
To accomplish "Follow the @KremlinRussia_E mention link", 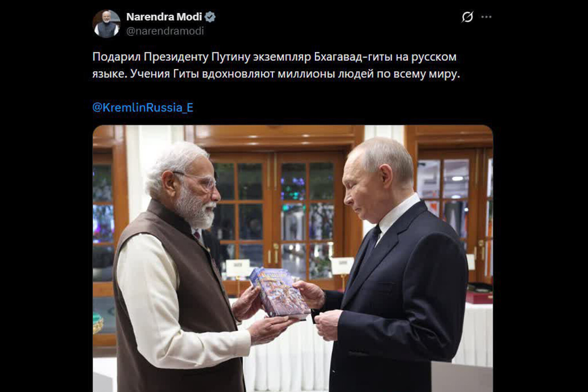I will tap(143, 107).
